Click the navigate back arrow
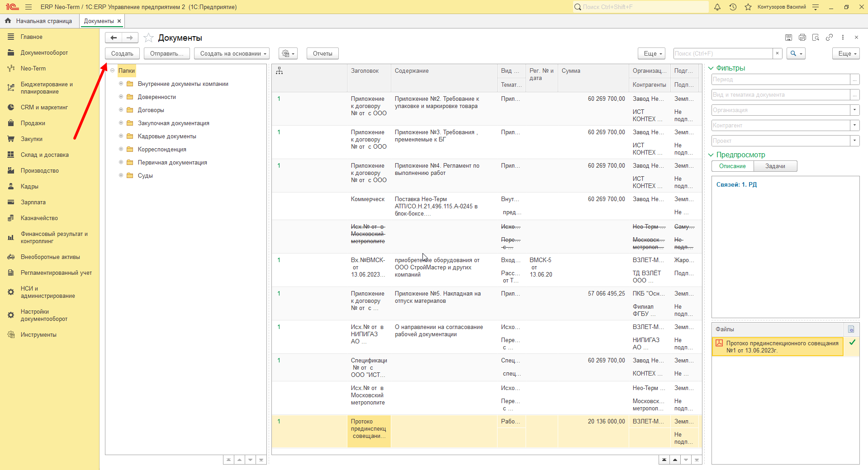Image resolution: width=868 pixels, height=470 pixels. pyautogui.click(x=114, y=38)
